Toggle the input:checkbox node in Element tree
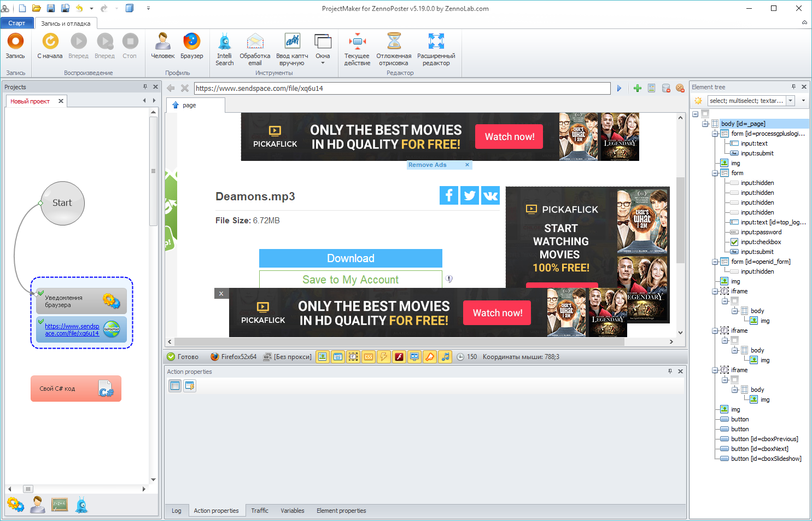Image resolution: width=812 pixels, height=521 pixels. (x=734, y=242)
